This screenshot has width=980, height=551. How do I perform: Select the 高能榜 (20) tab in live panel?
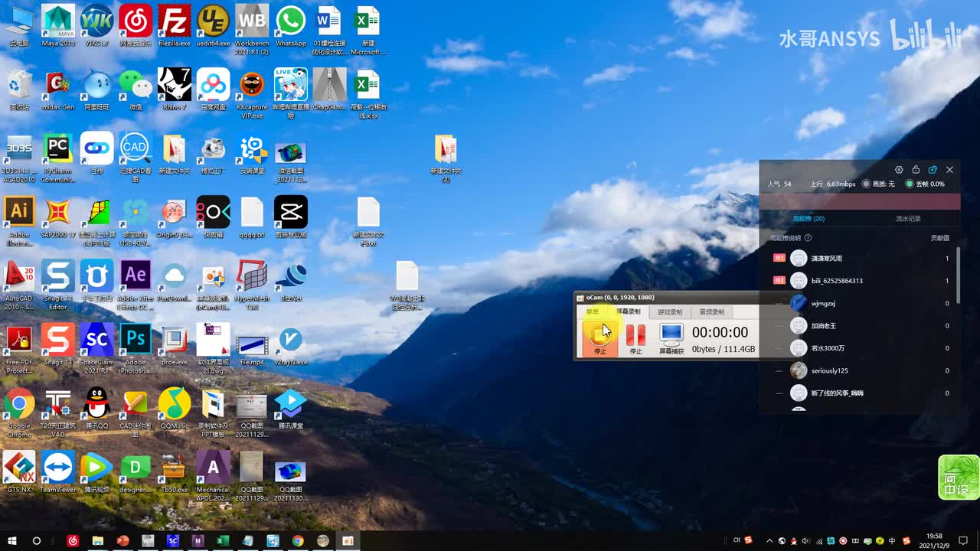[x=808, y=219]
